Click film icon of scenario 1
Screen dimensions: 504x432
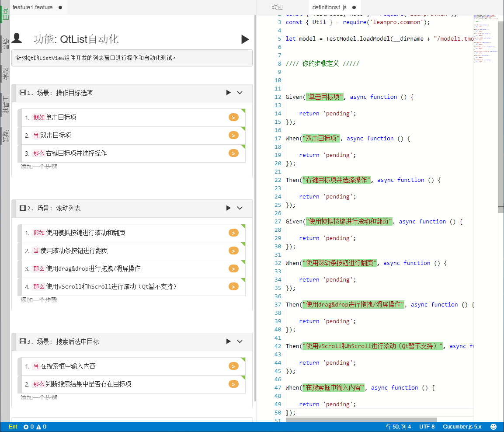[x=22, y=93]
